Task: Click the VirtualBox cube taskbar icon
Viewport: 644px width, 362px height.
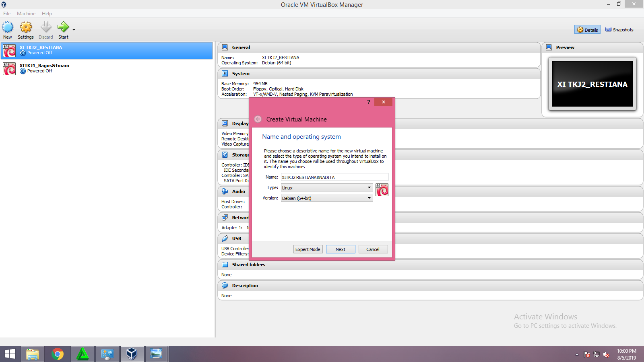Action: [132, 354]
